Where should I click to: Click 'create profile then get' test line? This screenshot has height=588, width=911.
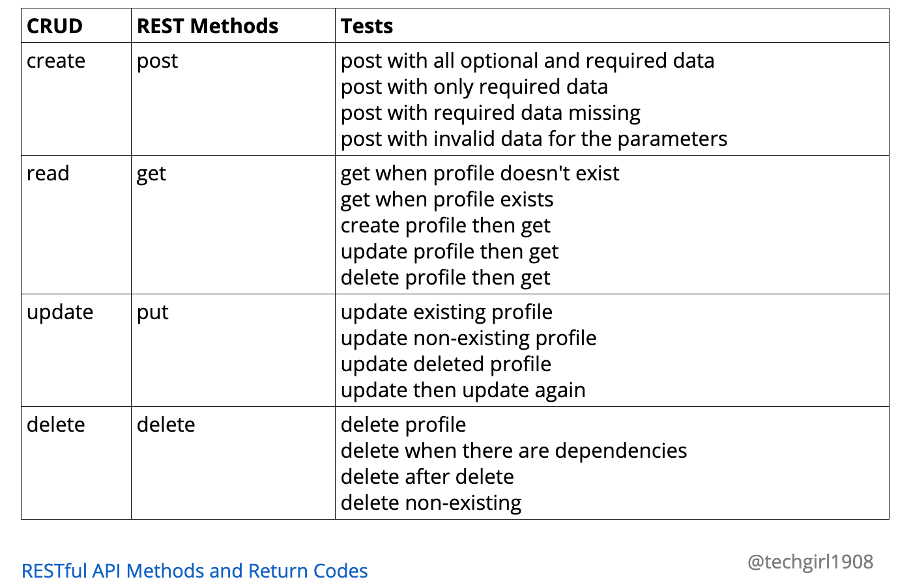[445, 226]
